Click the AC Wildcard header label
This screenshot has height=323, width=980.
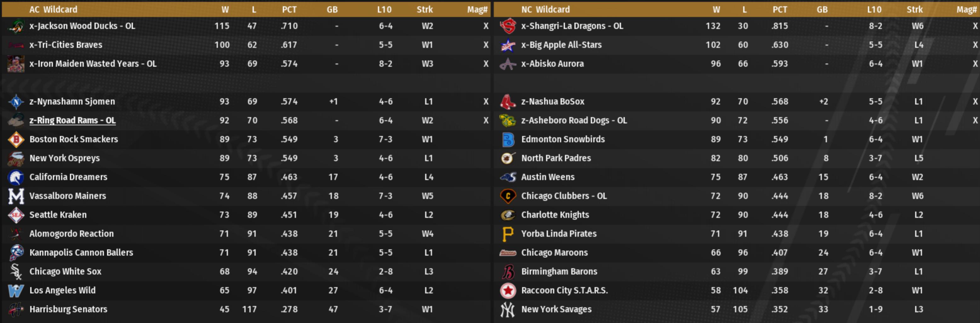click(53, 9)
